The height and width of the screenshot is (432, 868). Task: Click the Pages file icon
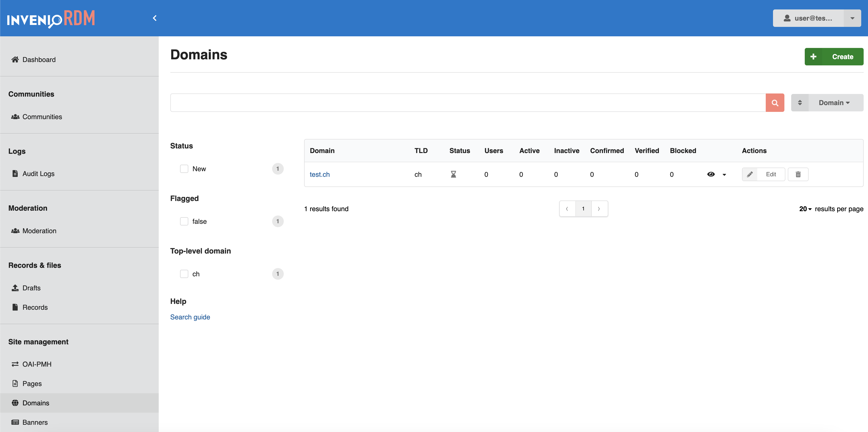click(15, 384)
